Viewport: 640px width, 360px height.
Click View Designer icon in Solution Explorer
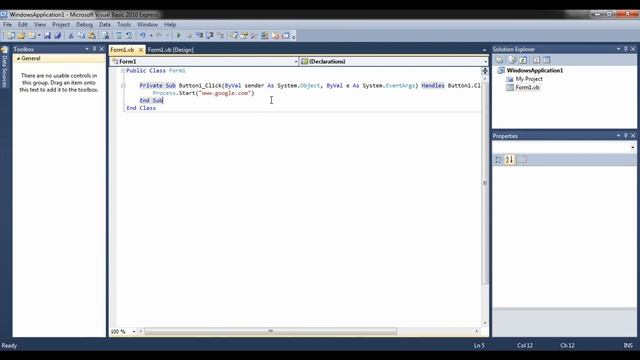click(547, 60)
